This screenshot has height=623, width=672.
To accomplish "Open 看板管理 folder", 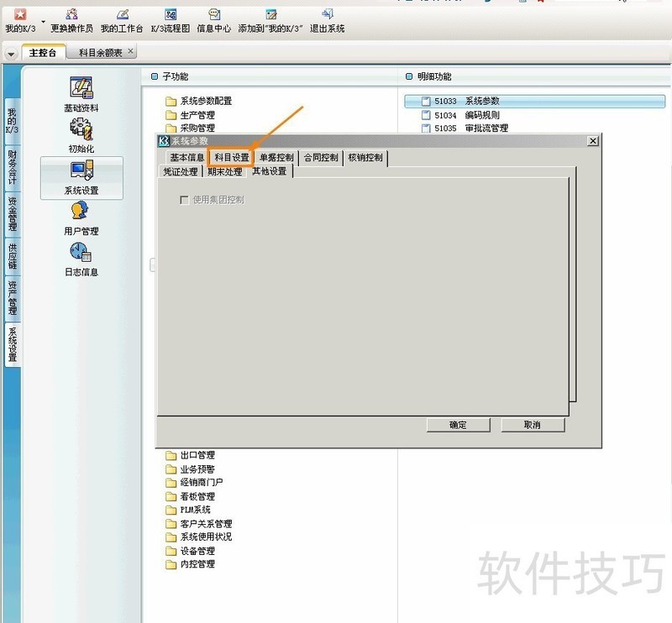I will tap(190, 496).
